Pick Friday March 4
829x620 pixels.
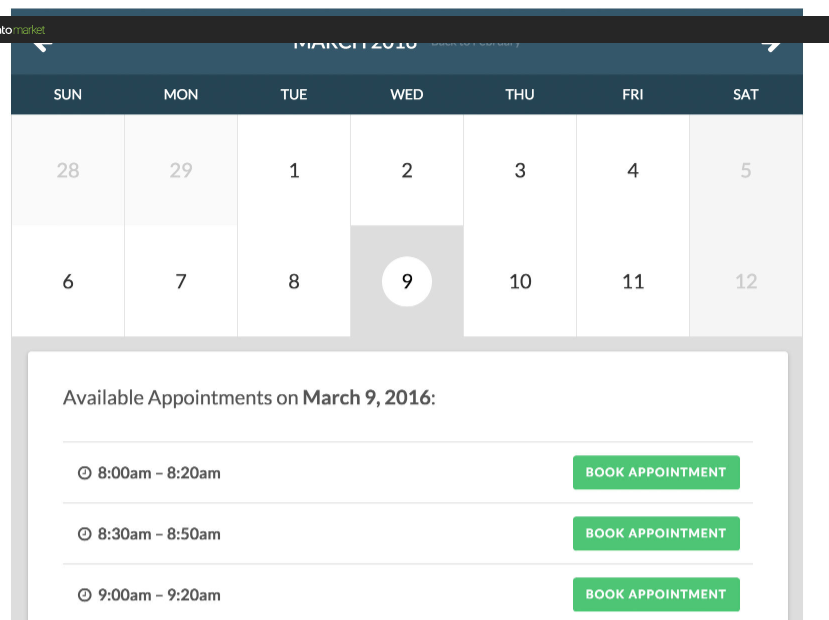click(633, 170)
